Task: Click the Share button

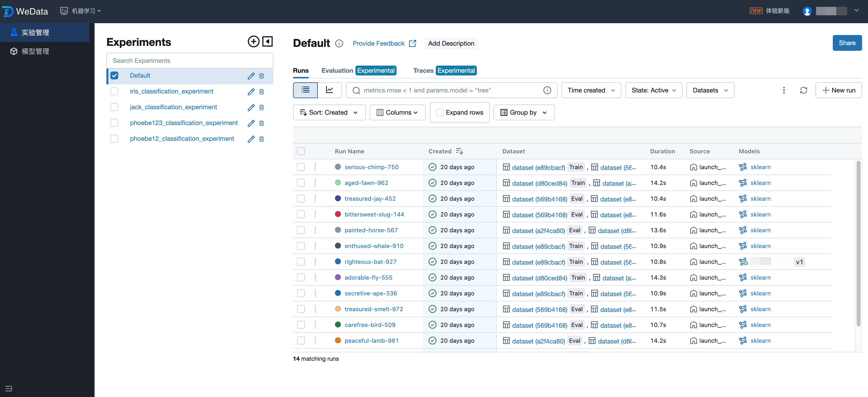Action: pyautogui.click(x=847, y=43)
